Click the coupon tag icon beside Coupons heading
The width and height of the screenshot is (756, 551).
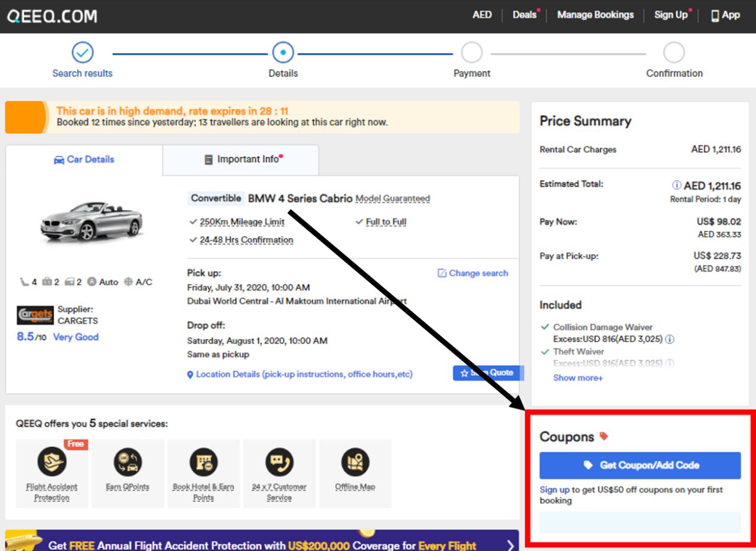604,436
